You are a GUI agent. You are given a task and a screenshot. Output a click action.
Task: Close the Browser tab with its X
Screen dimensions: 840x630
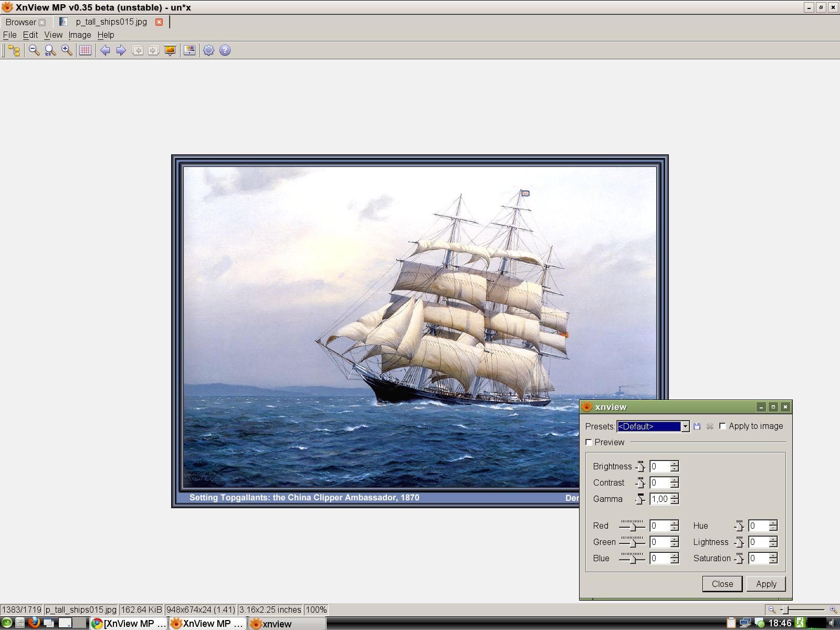pyautogui.click(x=42, y=22)
